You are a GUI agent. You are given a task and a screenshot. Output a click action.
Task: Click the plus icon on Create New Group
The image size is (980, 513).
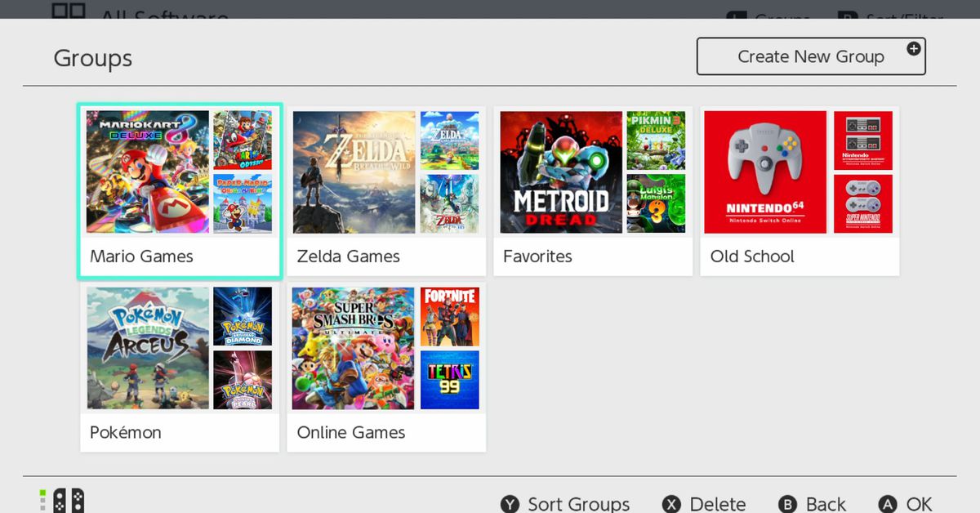pos(914,49)
